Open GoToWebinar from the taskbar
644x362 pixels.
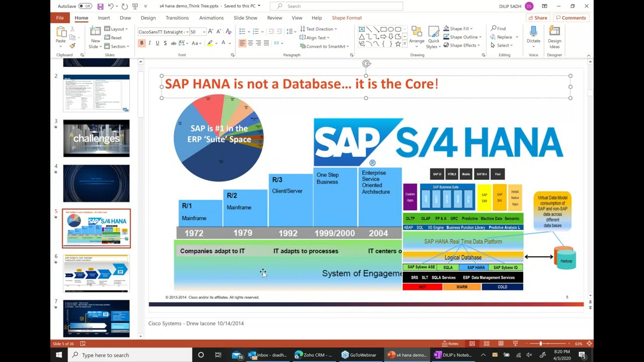[x=359, y=355]
